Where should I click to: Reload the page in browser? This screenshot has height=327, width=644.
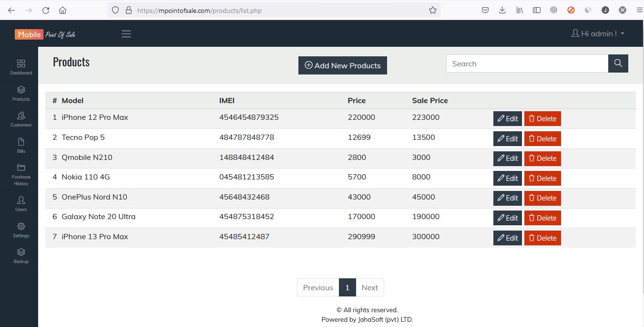click(46, 10)
